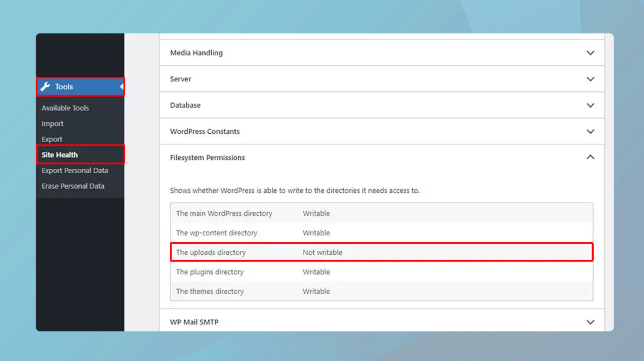Open Erase Personal Data
This screenshot has width=644, height=361.
click(x=73, y=186)
